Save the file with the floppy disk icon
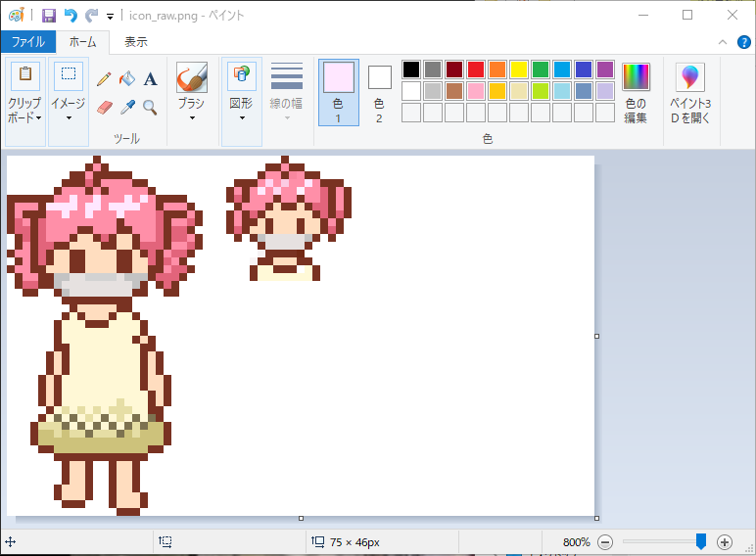This screenshot has height=556, width=756. tap(49, 16)
